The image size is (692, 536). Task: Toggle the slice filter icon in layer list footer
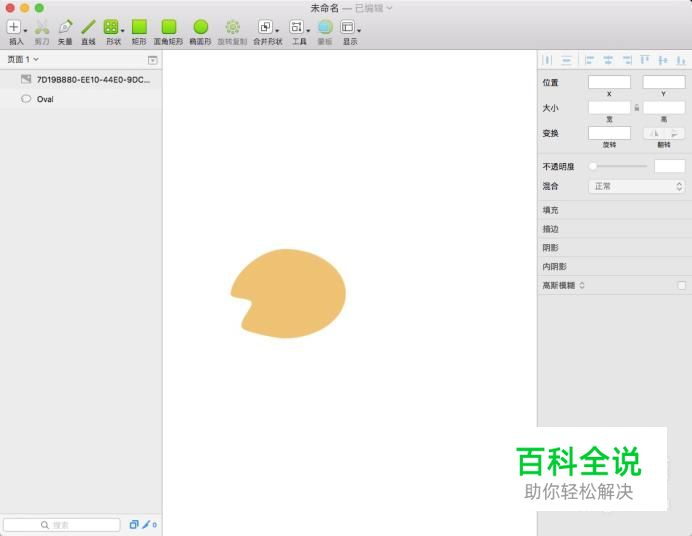coord(146,524)
